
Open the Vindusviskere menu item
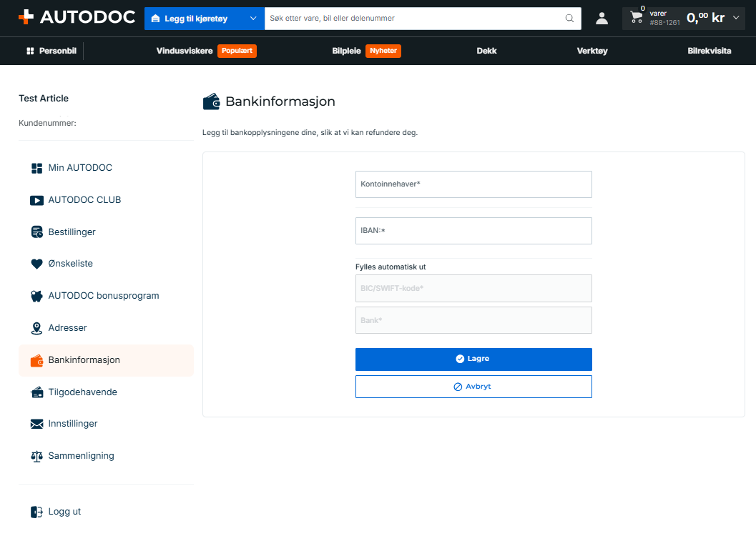click(x=185, y=51)
